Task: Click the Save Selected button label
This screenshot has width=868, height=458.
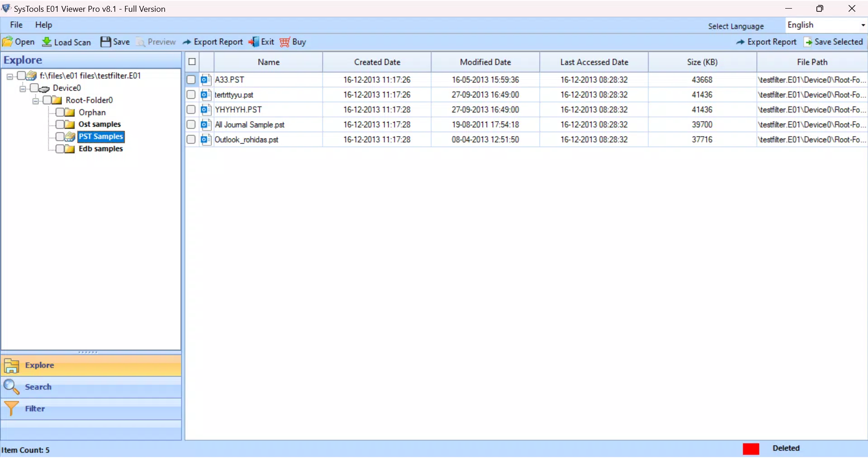Action: 839,42
